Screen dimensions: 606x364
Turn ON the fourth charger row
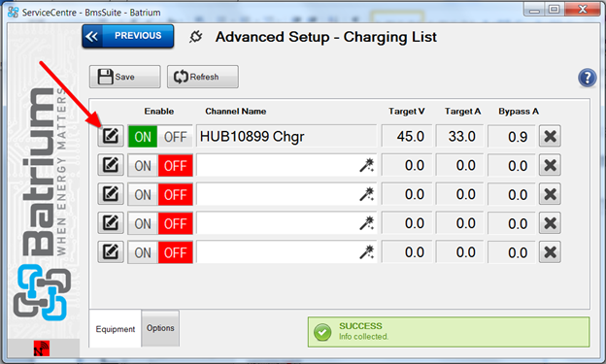143,223
